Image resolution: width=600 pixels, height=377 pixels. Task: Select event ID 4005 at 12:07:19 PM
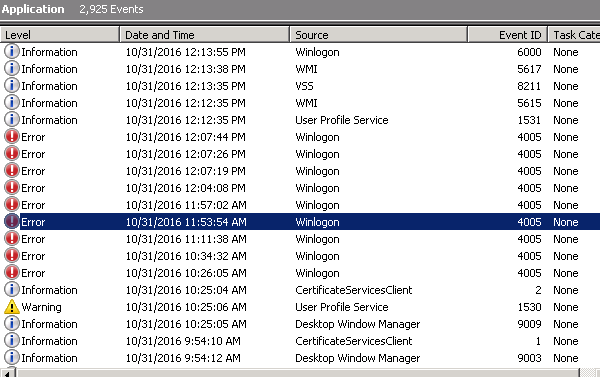click(x=529, y=171)
